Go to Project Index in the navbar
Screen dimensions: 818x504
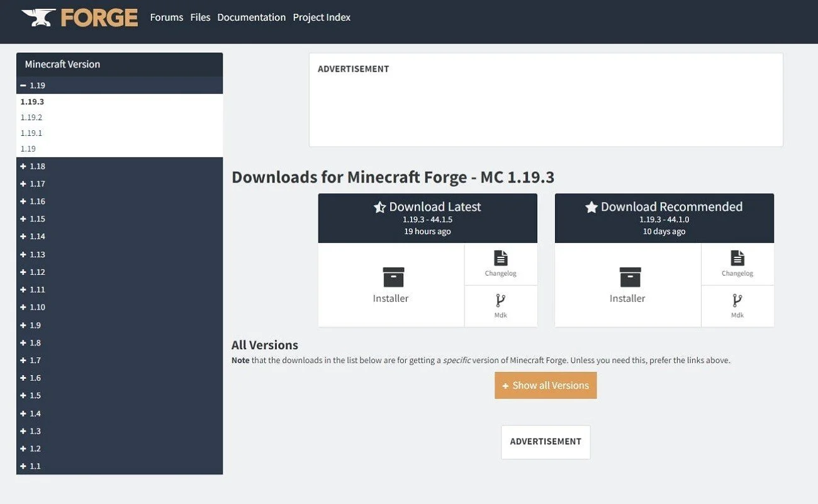[322, 18]
